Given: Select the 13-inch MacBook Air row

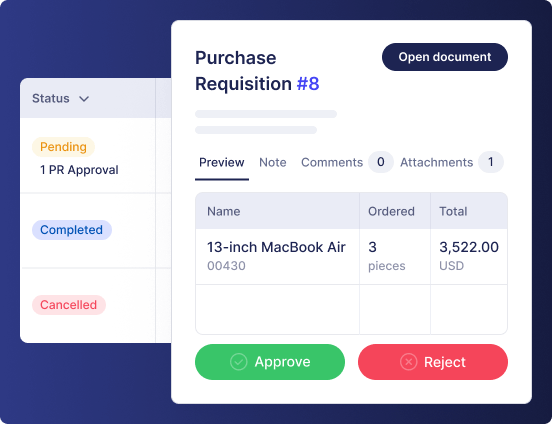Looking at the screenshot, I should (351, 256).
